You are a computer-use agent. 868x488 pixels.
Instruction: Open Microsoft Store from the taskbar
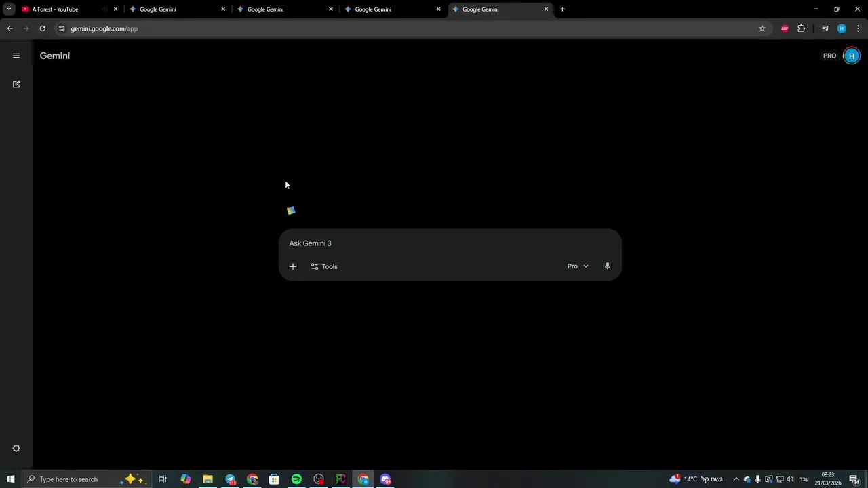point(274,479)
